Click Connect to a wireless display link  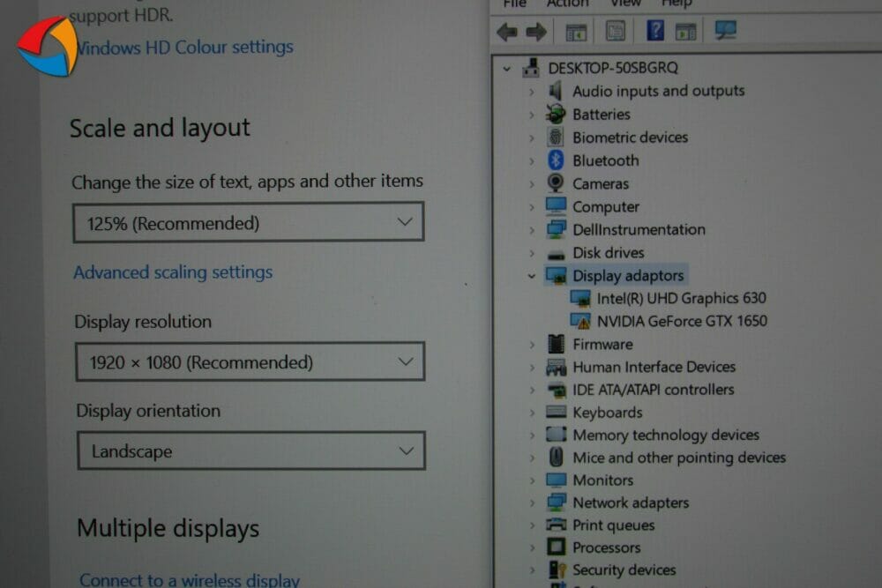[190, 579]
